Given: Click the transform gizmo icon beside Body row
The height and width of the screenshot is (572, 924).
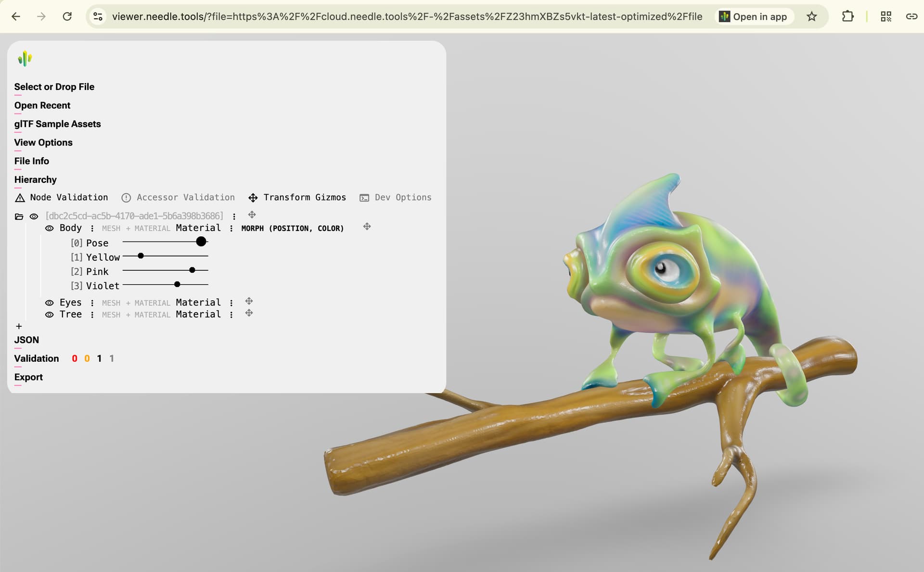Looking at the screenshot, I should point(367,227).
